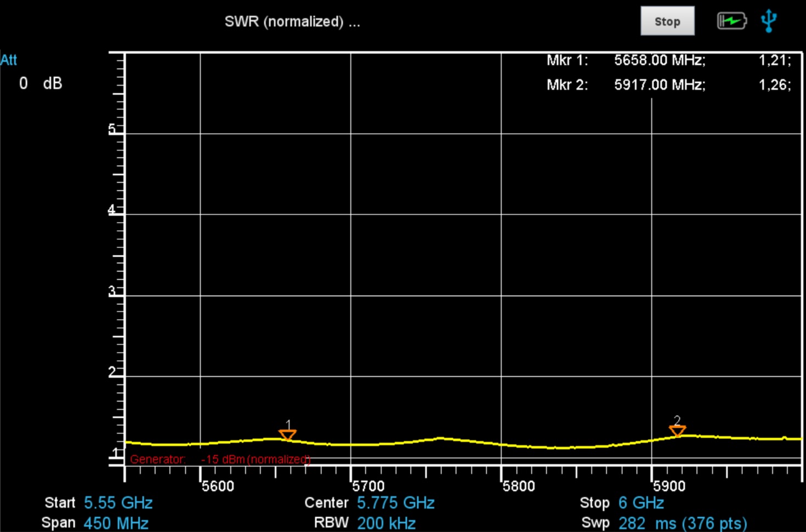Edit the Stop frequency 6 GHz

641,503
